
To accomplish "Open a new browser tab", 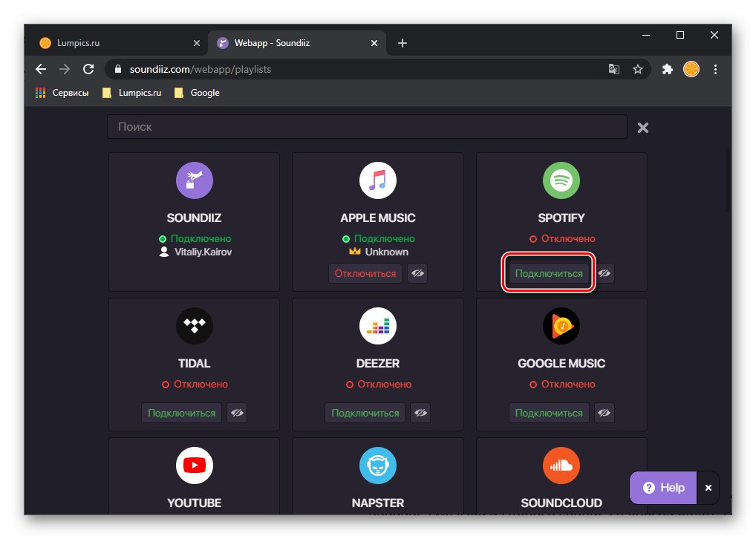I will coord(403,43).
